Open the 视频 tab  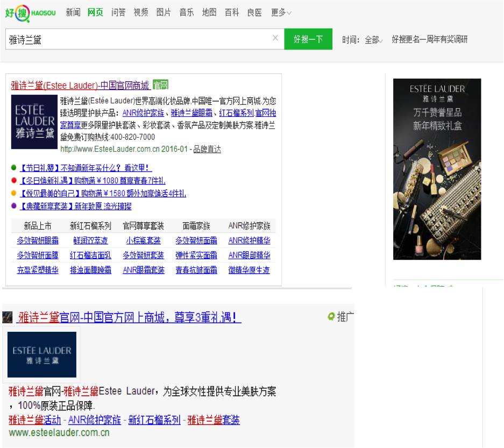(x=141, y=12)
